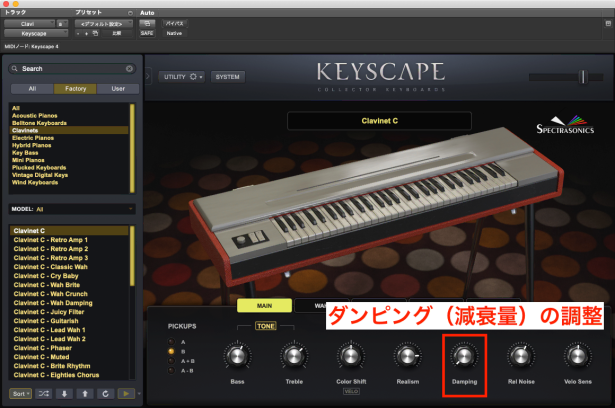Click the previous preset minus button
The width and height of the screenshot is (615, 408).
(x=78, y=33)
